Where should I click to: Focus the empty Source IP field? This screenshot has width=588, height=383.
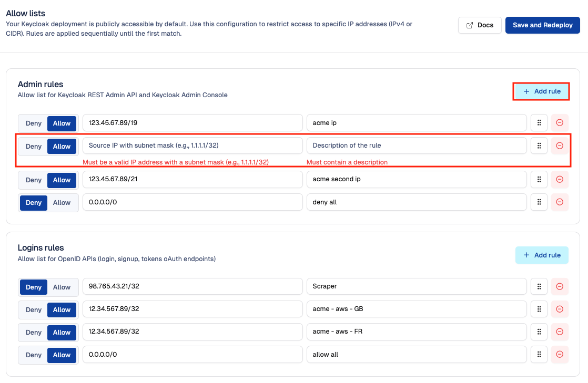tap(192, 146)
